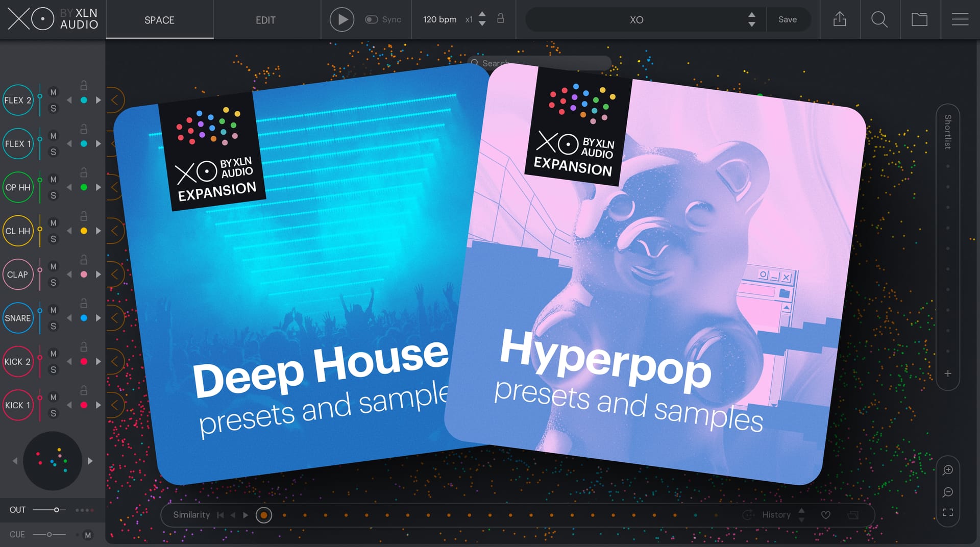Select the OP HH channel pad
This screenshot has height=547, width=980.
click(x=18, y=187)
